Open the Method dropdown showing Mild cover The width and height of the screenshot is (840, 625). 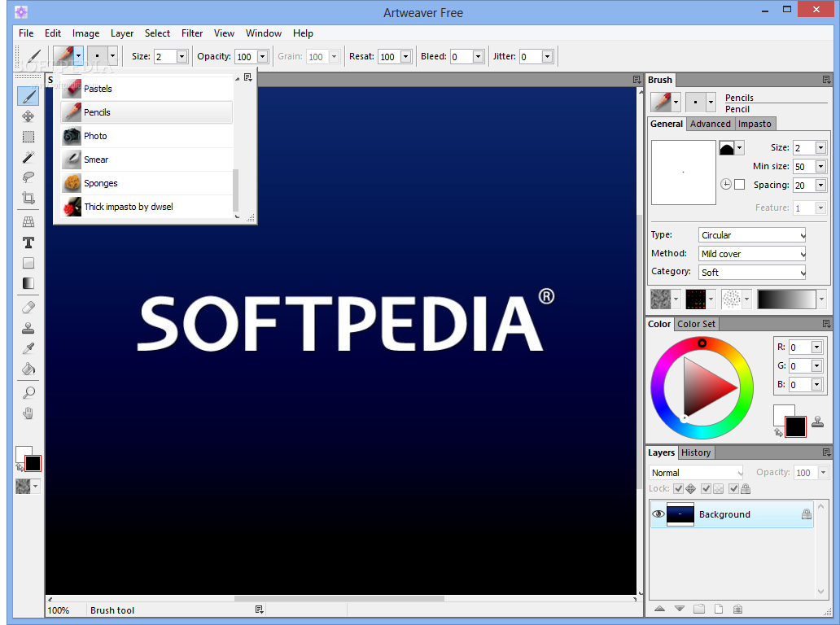(751, 254)
